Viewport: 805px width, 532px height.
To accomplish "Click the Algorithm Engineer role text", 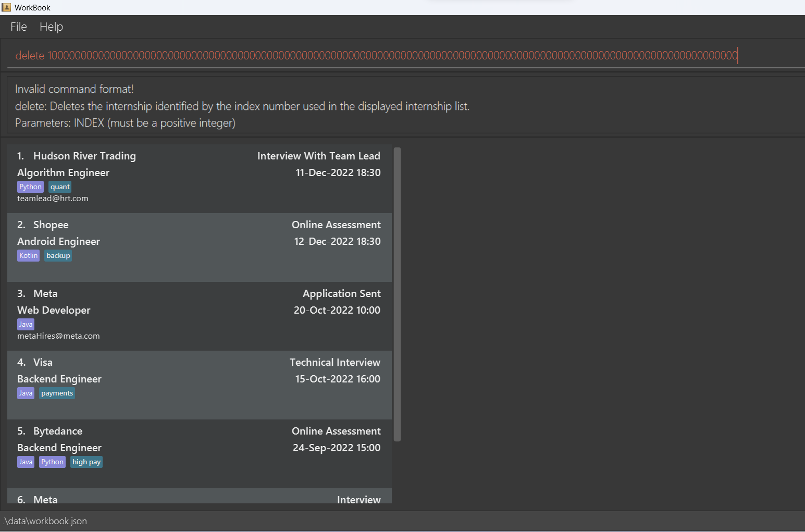I will [63, 172].
